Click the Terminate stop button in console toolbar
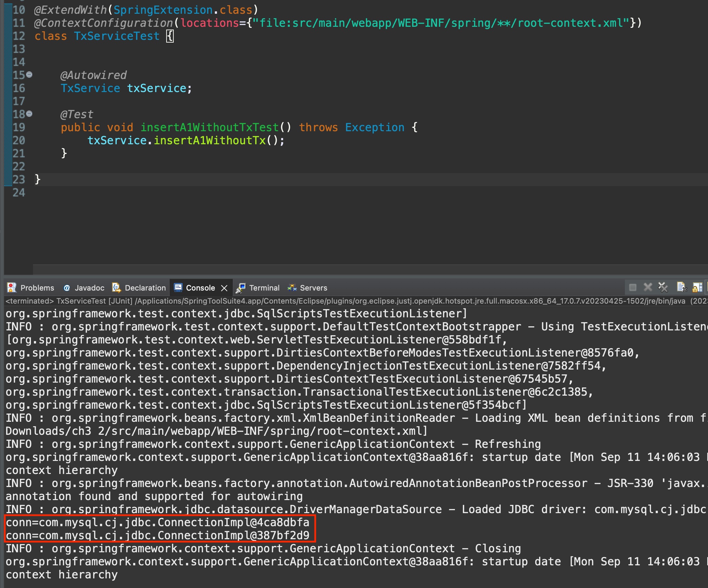The height and width of the screenshot is (588, 708). coord(632,287)
